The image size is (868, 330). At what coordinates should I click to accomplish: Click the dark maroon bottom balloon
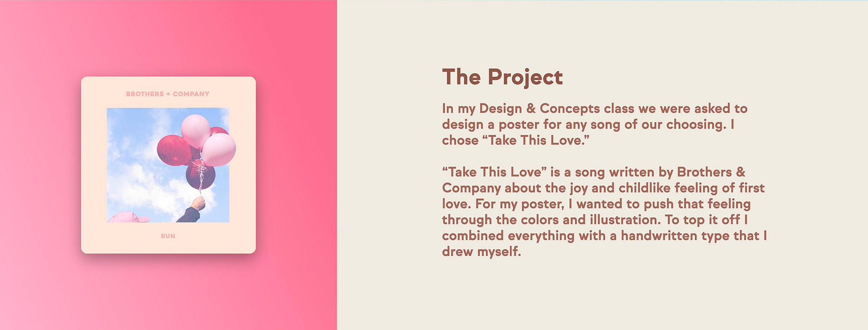coord(200,176)
